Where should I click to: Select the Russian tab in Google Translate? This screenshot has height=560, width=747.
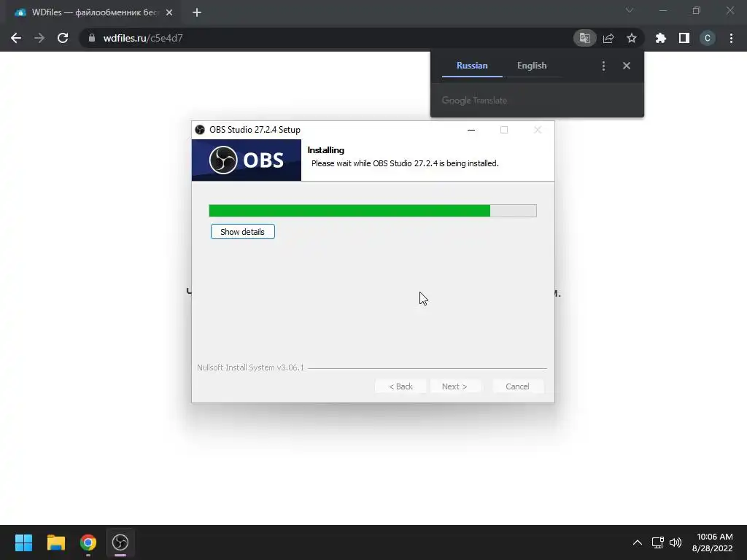[472, 66]
